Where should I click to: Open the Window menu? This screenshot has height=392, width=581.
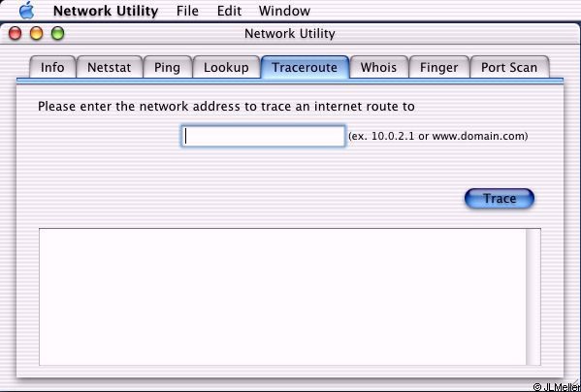[284, 11]
